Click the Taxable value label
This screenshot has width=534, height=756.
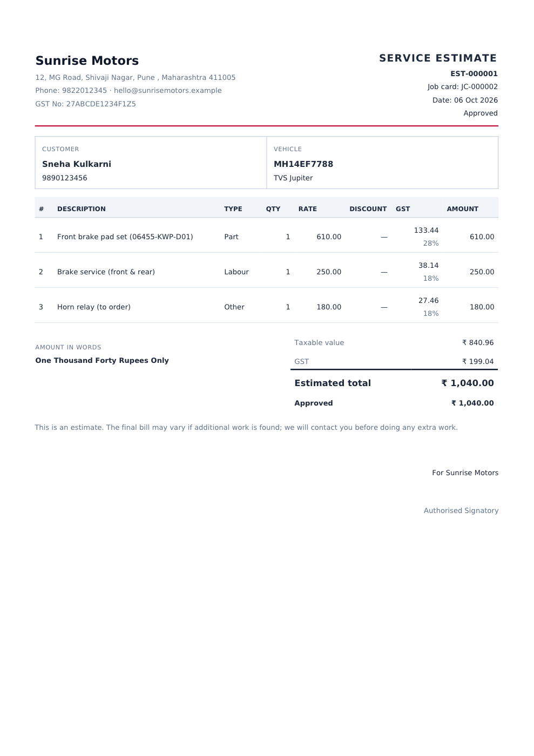click(x=319, y=342)
